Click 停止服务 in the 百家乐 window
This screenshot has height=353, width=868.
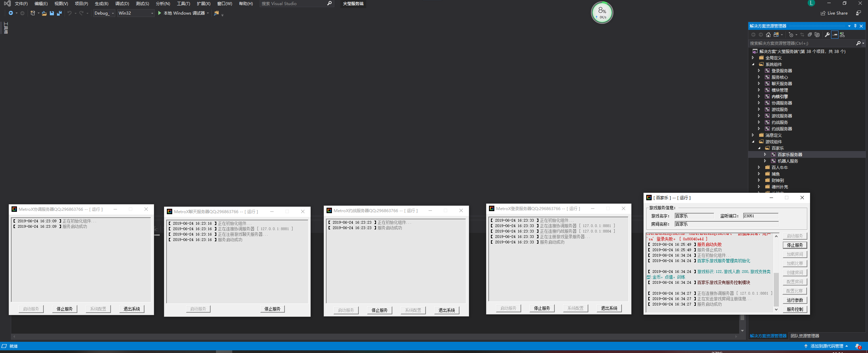tap(795, 245)
